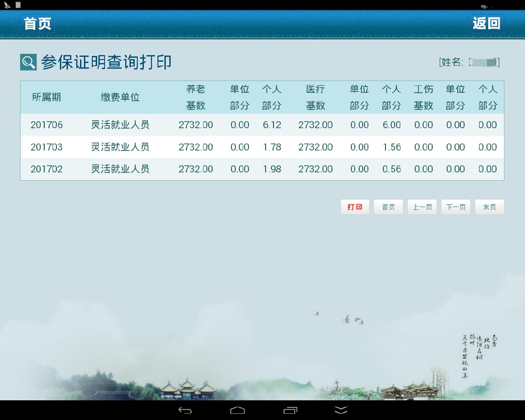Viewport: 525px width, 420px height.
Task: Tap the Android back navigation icon
Action: tap(185, 410)
